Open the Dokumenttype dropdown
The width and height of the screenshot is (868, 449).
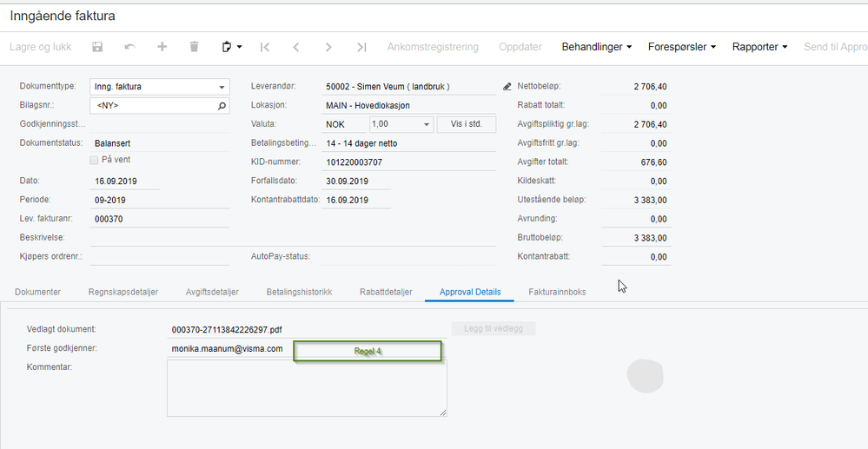222,87
